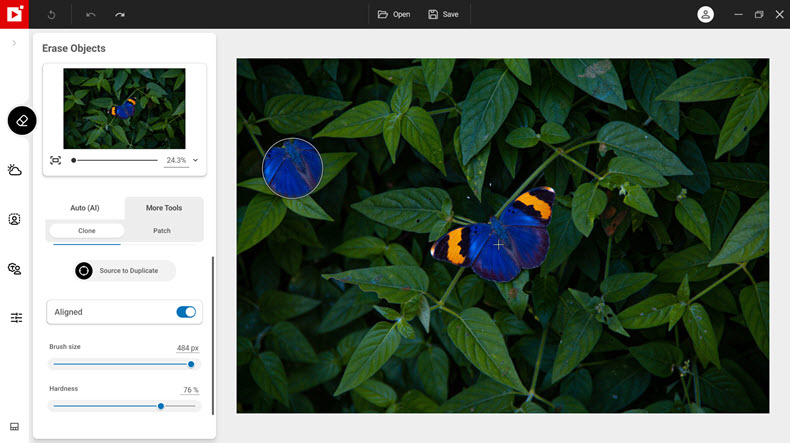Open an image file
This screenshot has width=790, height=443.
click(394, 14)
